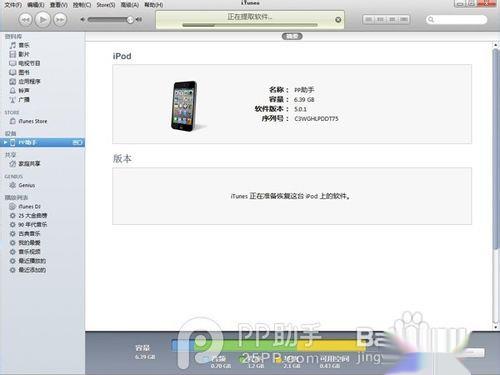Open the 文件(F) menu
The image size is (500, 375).
pyautogui.click(x=13, y=5)
